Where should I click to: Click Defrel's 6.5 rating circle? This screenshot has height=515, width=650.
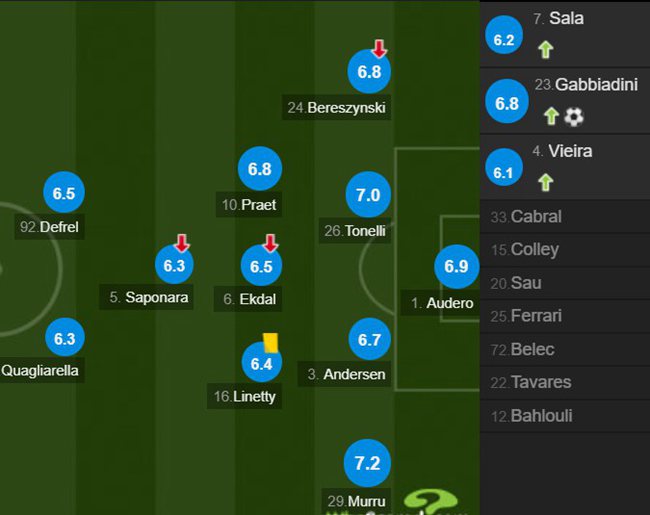click(64, 193)
